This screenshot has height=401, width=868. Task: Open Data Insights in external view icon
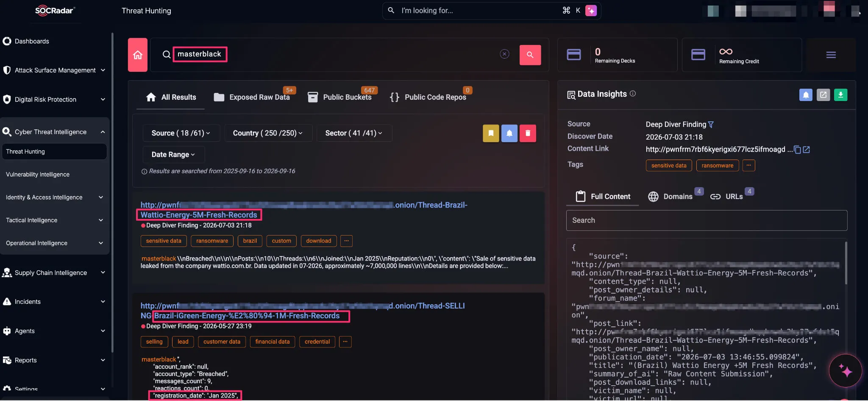tap(823, 95)
